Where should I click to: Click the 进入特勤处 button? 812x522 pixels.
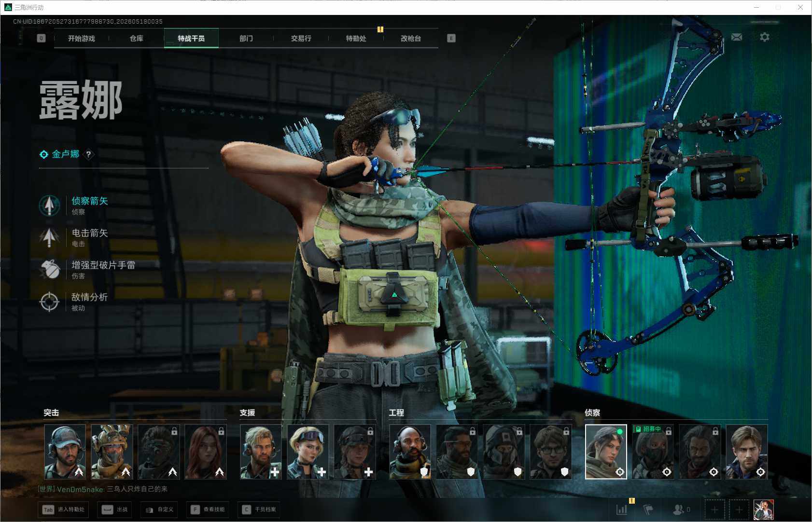coord(64,509)
